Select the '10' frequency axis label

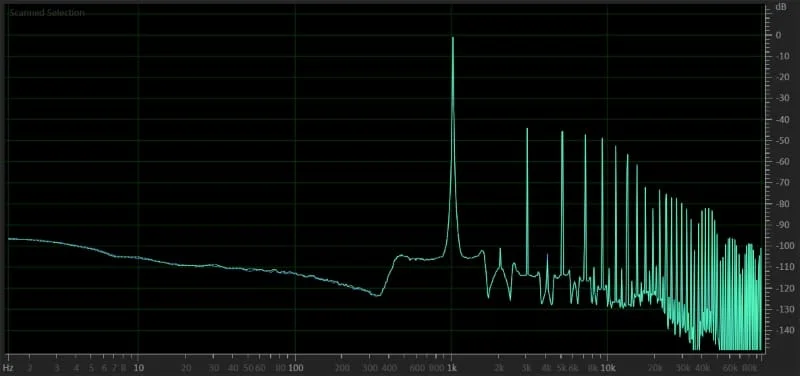pyautogui.click(x=138, y=367)
